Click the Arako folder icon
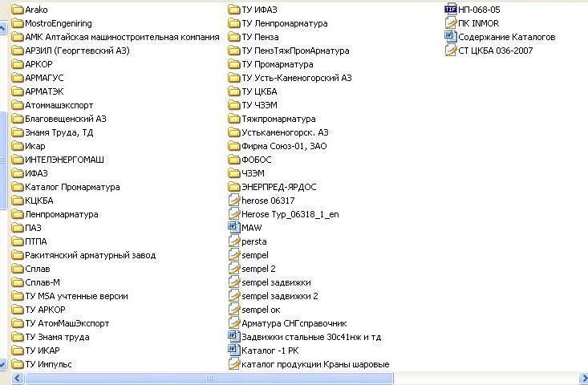This screenshot has width=588, height=385. pyautogui.click(x=18, y=10)
